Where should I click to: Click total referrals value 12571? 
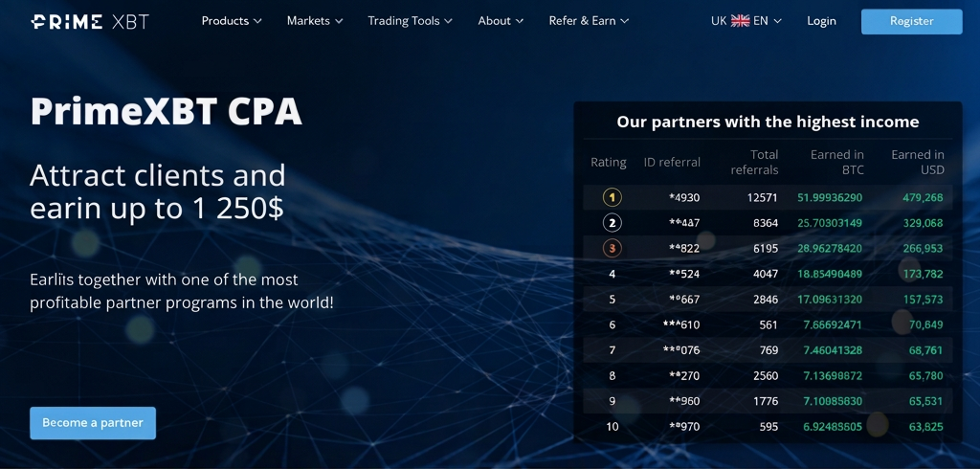click(763, 197)
